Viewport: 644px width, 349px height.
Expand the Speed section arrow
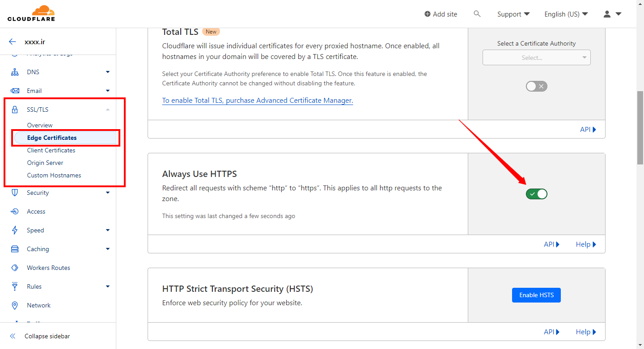tap(108, 230)
